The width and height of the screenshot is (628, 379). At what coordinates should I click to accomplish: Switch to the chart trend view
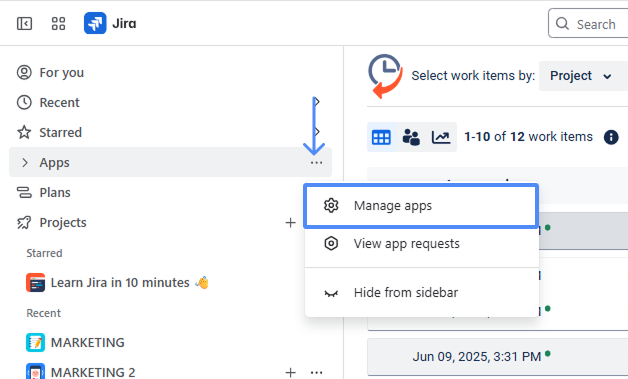441,137
